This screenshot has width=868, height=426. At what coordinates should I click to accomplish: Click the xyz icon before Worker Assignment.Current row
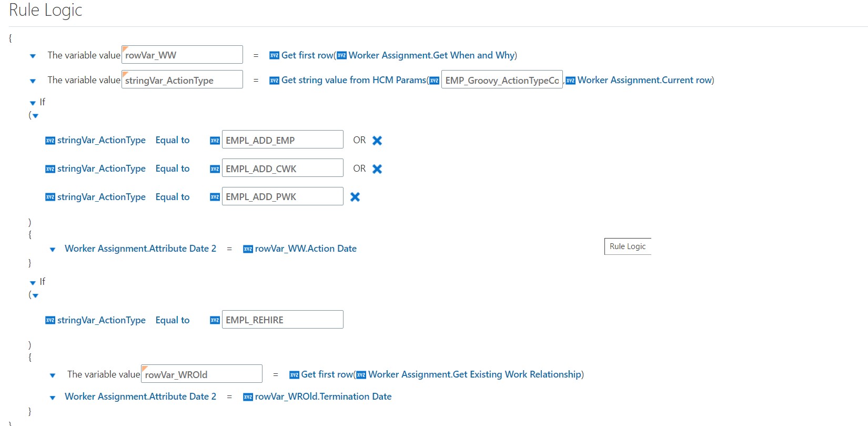point(570,80)
